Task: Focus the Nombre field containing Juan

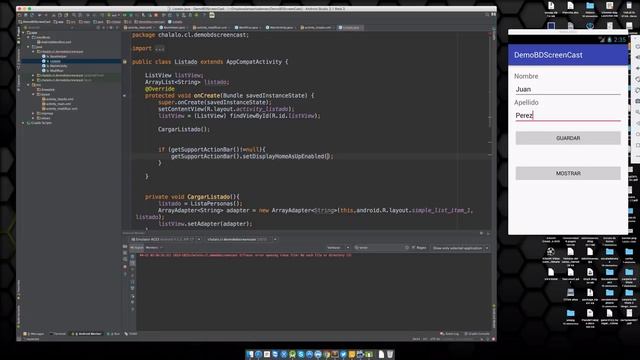Action: pyautogui.click(x=568, y=89)
